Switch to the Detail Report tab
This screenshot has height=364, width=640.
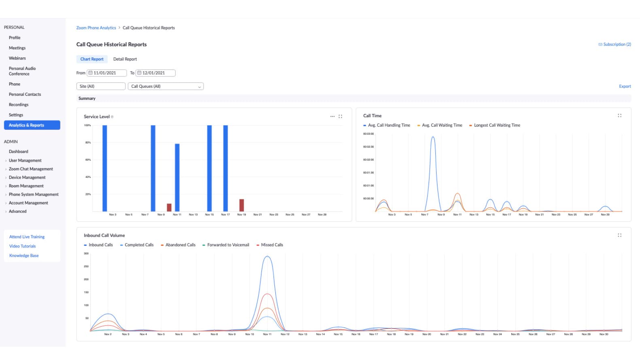125,59
